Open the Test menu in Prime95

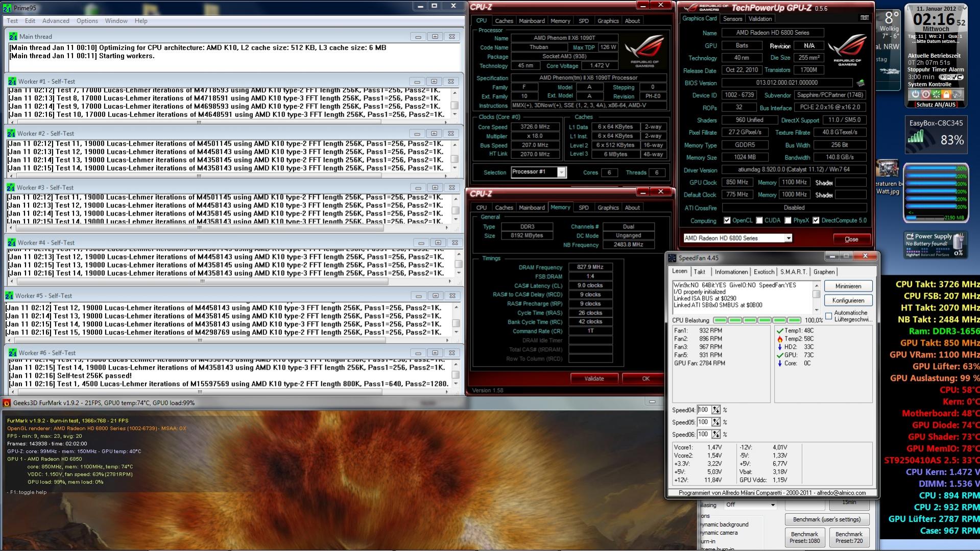click(x=12, y=21)
